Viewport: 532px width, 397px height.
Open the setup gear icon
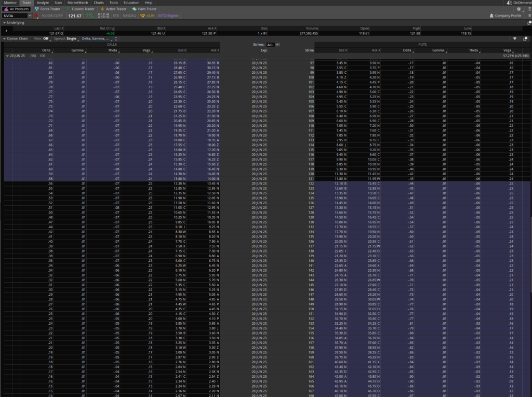518,9
